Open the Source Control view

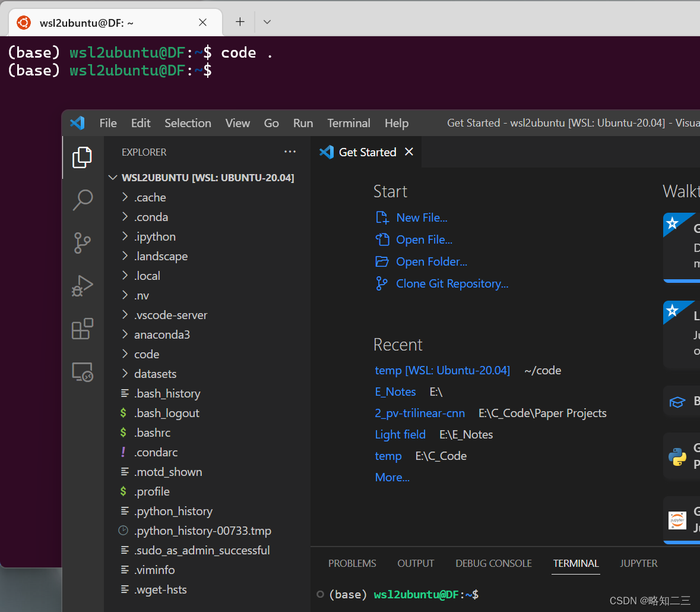click(x=82, y=243)
